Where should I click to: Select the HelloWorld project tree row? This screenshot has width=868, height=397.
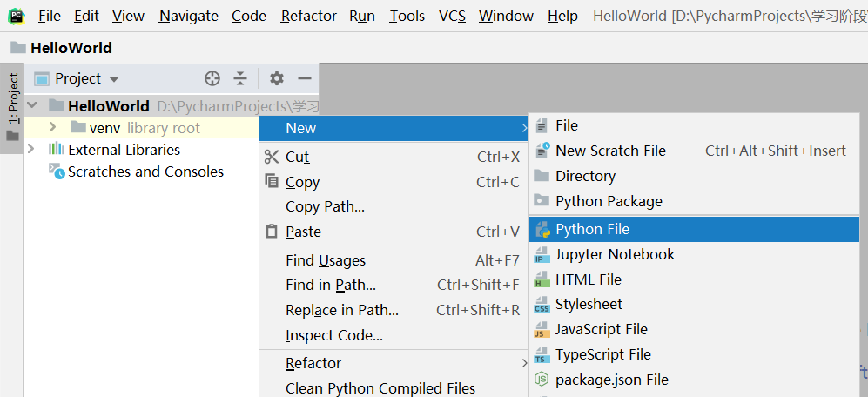[x=171, y=105]
